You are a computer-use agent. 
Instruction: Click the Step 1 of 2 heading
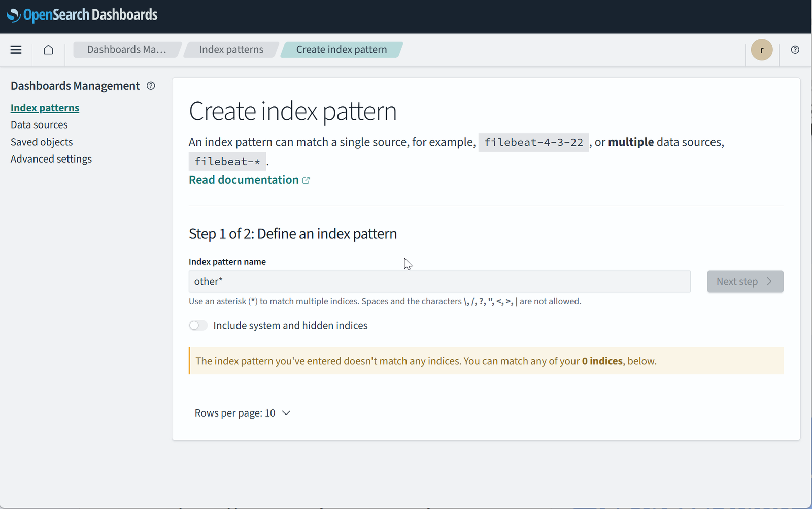point(293,234)
